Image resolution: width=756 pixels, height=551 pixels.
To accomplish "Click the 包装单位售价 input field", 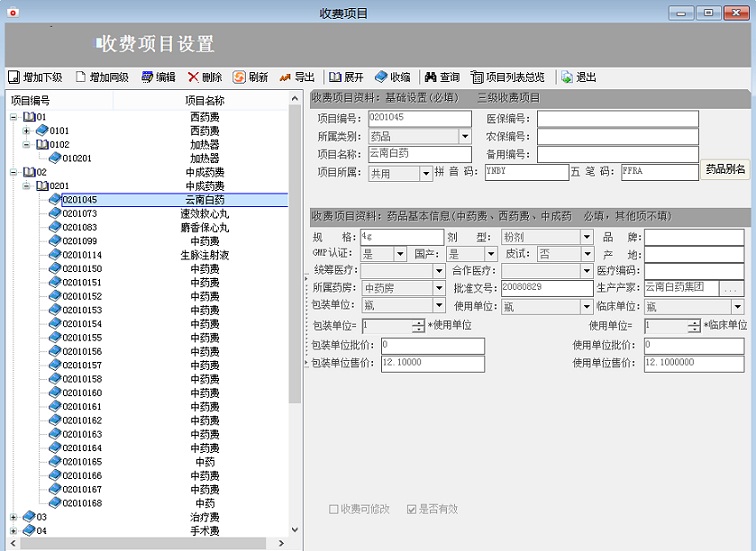I will point(432,363).
